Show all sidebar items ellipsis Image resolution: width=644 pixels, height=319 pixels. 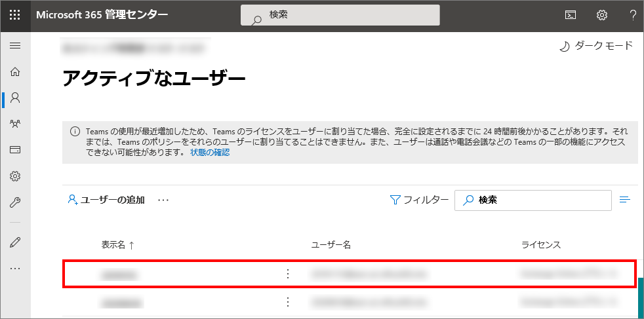pyautogui.click(x=15, y=268)
